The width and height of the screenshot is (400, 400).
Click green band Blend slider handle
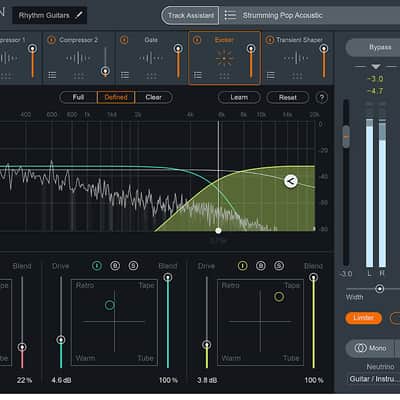coord(168,277)
